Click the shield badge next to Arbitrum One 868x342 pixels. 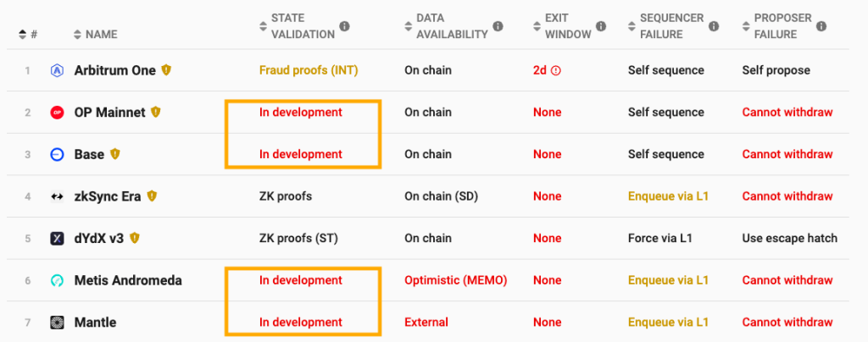(167, 70)
